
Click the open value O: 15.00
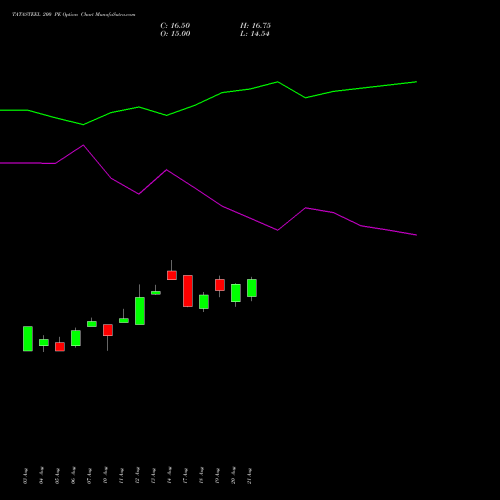click(175, 34)
